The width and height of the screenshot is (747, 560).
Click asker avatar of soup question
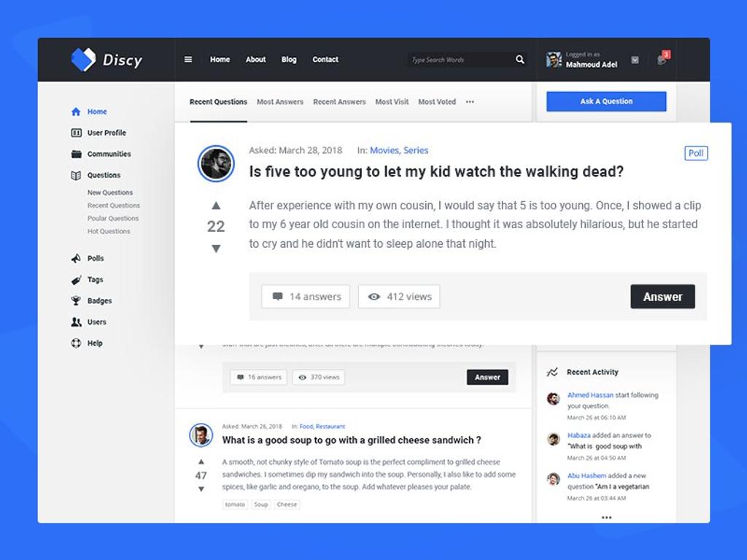(201, 435)
